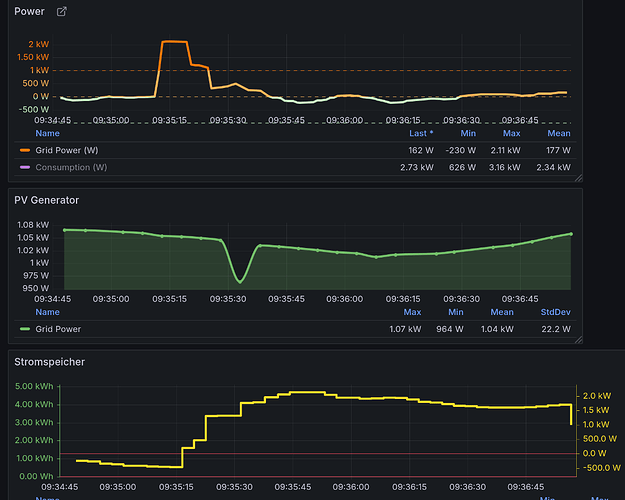Toggle Grid Power series label in PV Generator legend
The image size is (625, 500).
(x=60, y=329)
